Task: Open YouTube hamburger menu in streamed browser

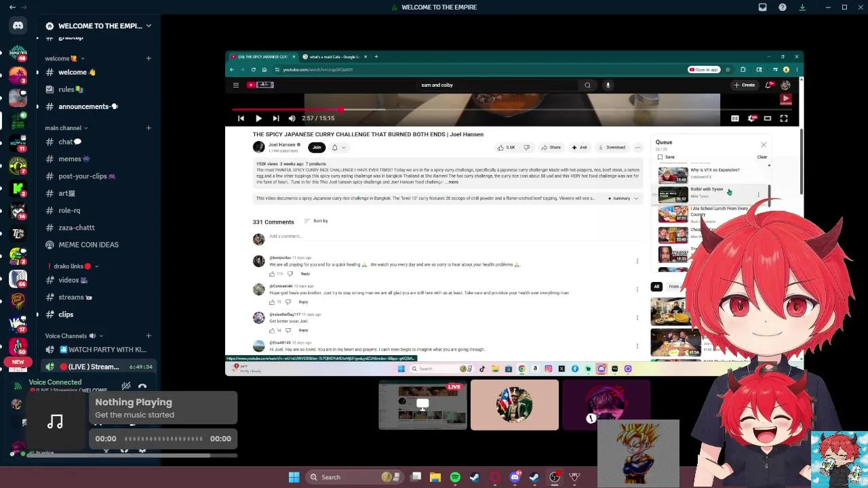Action: [235, 85]
